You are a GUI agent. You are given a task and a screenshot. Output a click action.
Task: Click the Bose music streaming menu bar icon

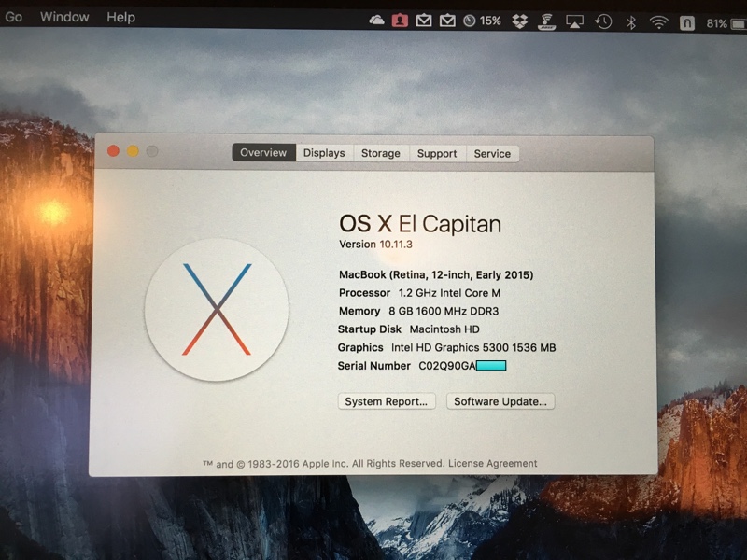coord(546,21)
